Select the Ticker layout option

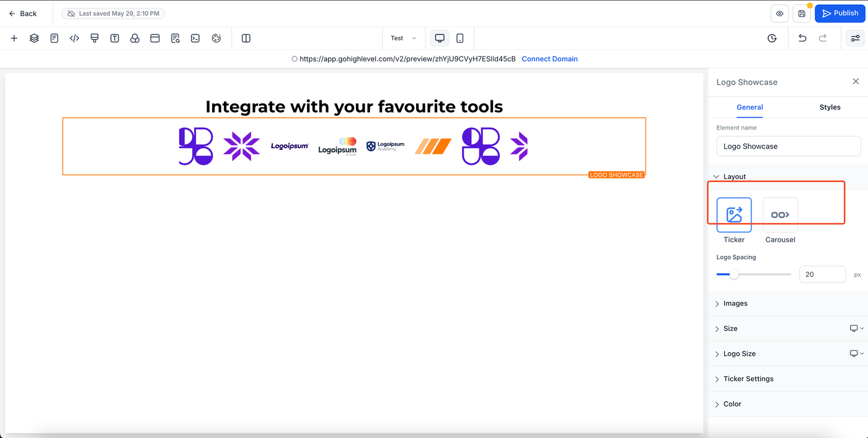point(734,215)
